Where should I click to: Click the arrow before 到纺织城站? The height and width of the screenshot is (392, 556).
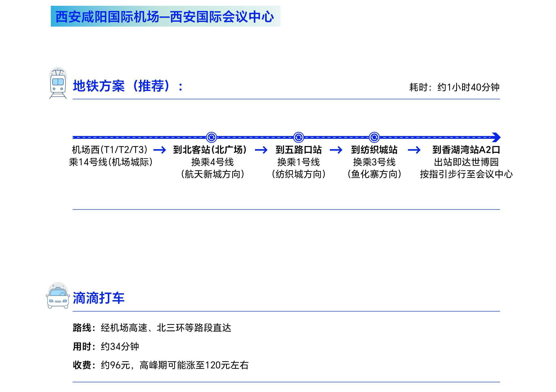(336, 150)
